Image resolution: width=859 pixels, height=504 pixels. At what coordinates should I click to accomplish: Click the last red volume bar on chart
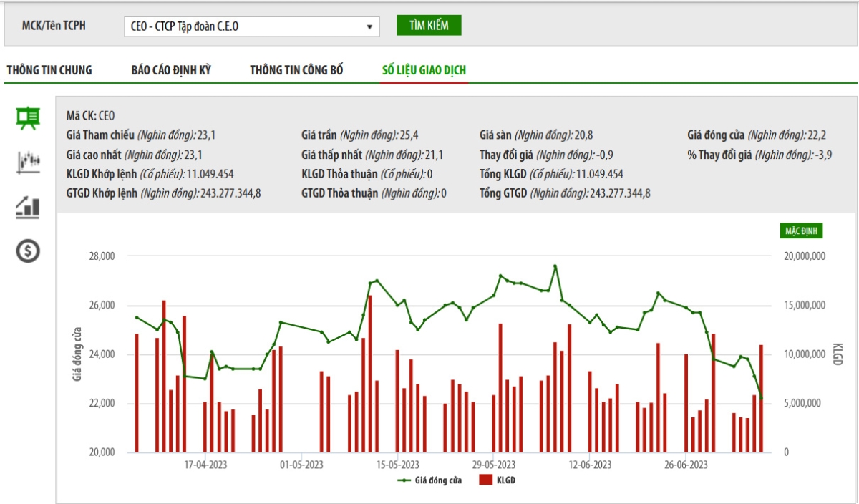tap(761, 399)
